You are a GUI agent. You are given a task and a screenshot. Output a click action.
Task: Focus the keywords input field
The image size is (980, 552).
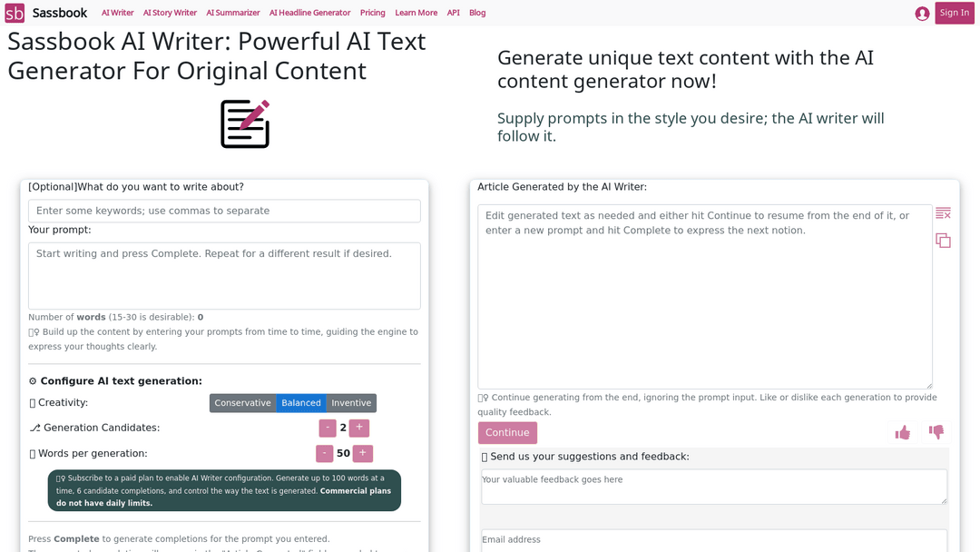[x=224, y=211]
